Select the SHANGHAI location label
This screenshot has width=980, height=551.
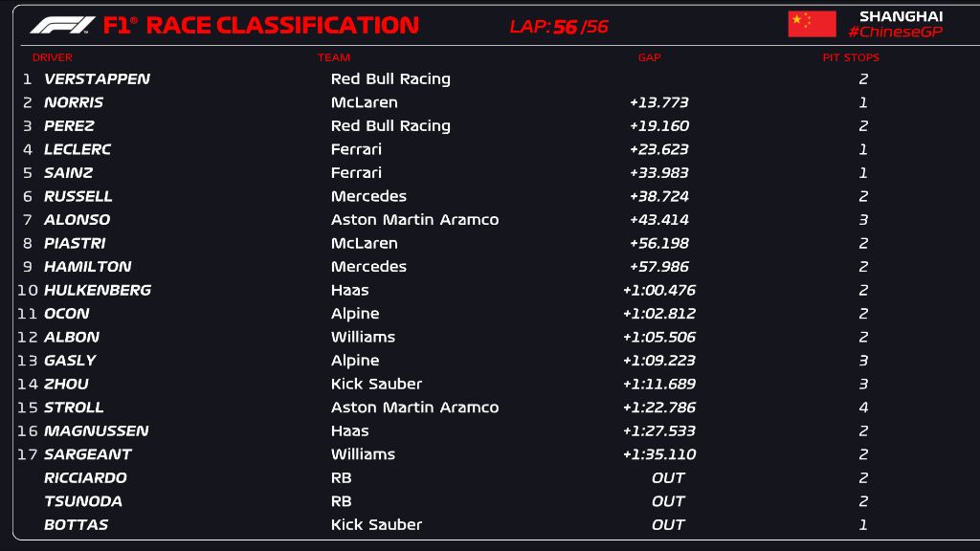coord(901,16)
